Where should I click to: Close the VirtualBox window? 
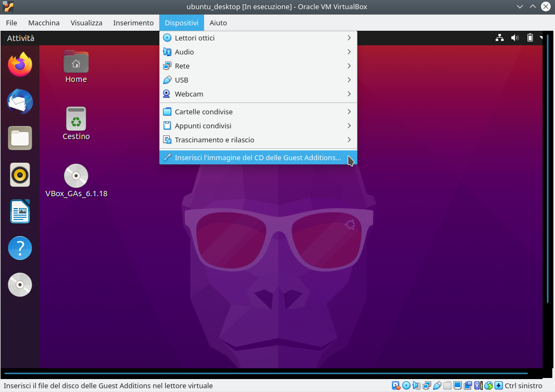[546, 6]
